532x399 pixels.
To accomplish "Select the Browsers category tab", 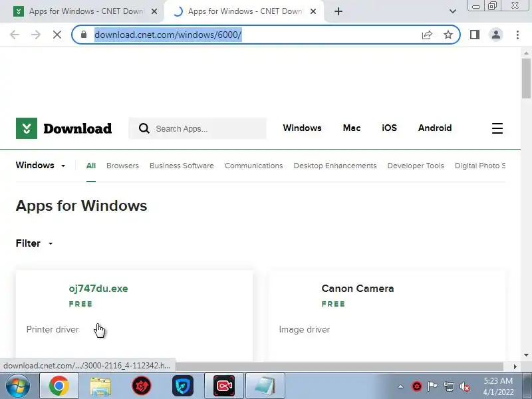I will (122, 166).
